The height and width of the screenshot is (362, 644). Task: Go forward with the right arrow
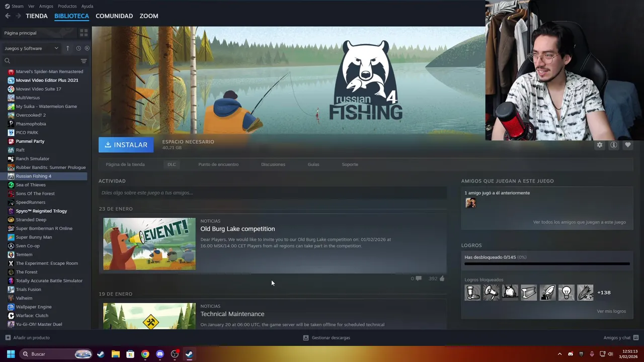(x=18, y=16)
